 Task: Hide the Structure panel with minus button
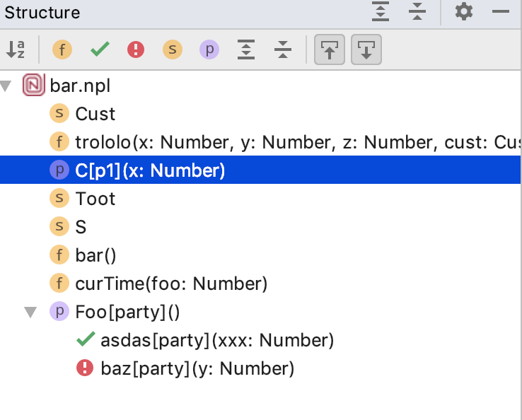click(x=501, y=12)
